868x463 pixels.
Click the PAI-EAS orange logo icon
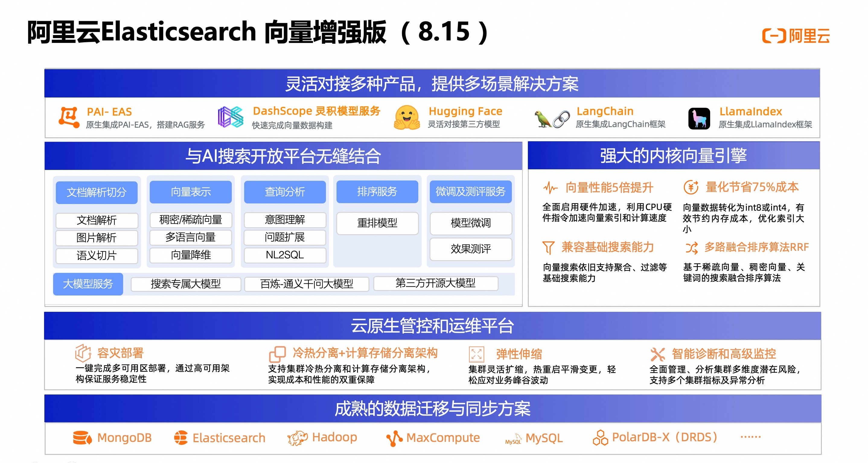pyautogui.click(x=69, y=117)
